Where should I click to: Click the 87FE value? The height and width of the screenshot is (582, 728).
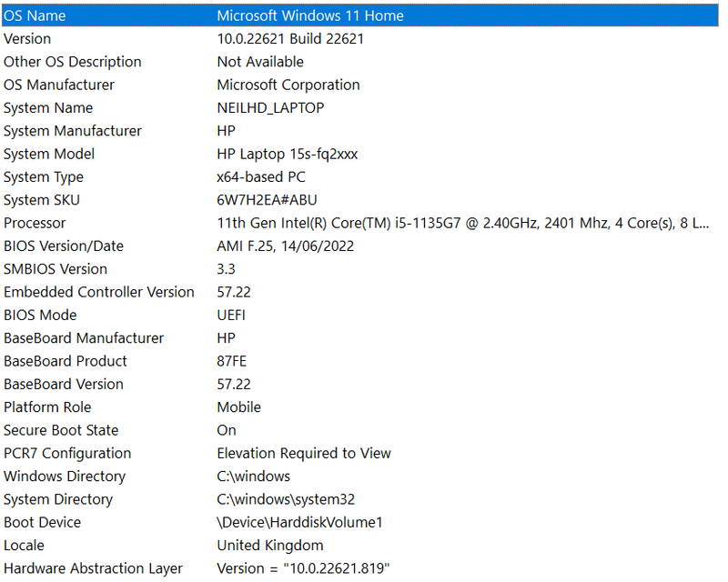pos(232,361)
